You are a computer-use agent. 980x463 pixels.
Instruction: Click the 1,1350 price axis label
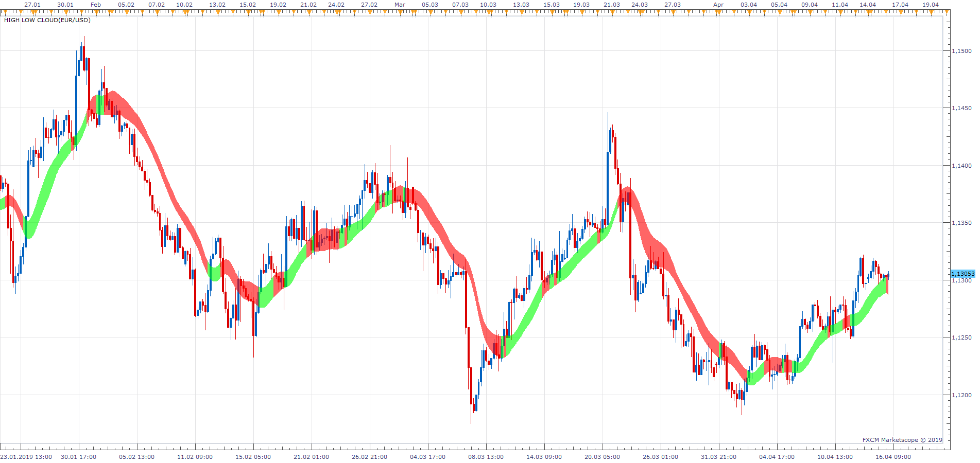(x=962, y=223)
